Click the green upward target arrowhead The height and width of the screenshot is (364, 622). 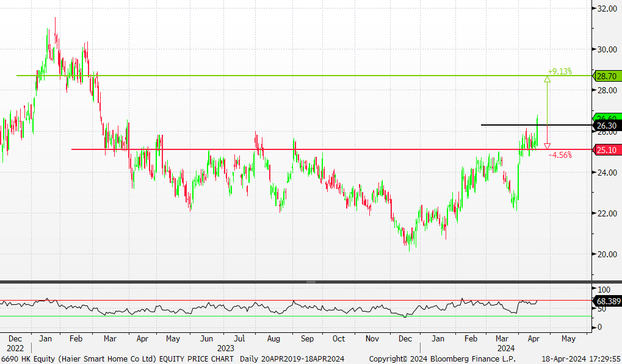pyautogui.click(x=547, y=78)
